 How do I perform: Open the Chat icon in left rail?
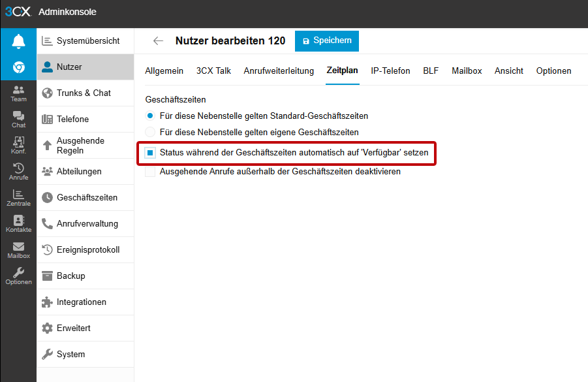point(18,119)
